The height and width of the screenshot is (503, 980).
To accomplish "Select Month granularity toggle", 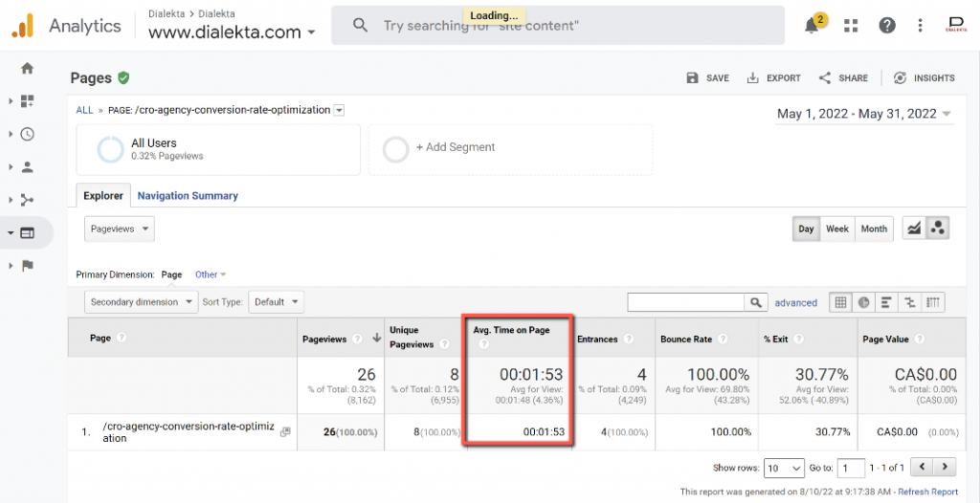I will tap(874, 229).
